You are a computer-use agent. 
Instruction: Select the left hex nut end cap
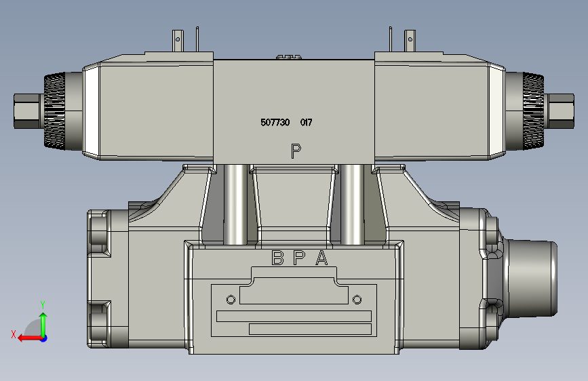point(28,111)
